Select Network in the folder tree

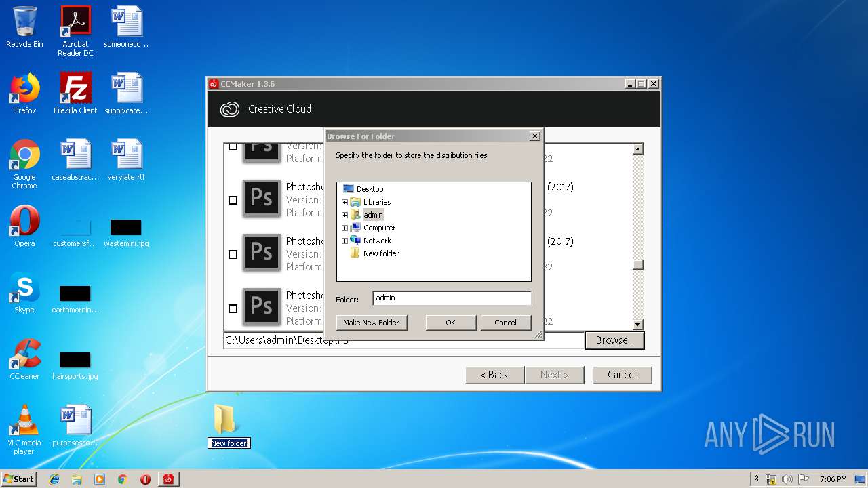(377, 241)
